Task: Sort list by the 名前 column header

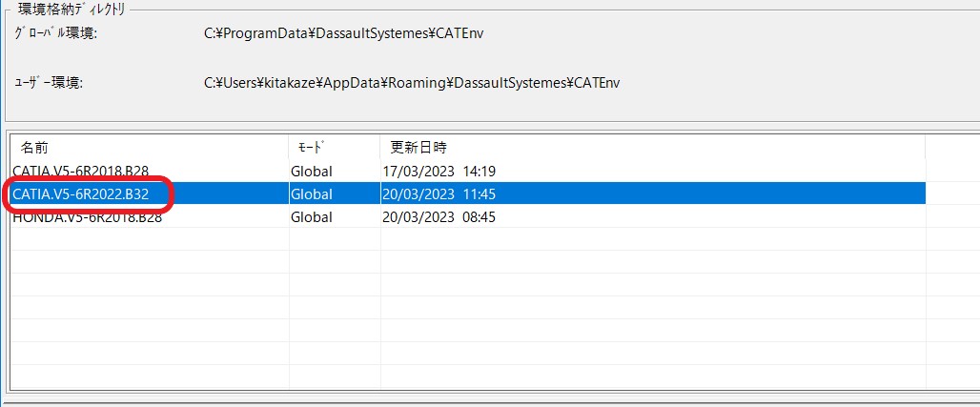Action: pyautogui.click(x=34, y=148)
